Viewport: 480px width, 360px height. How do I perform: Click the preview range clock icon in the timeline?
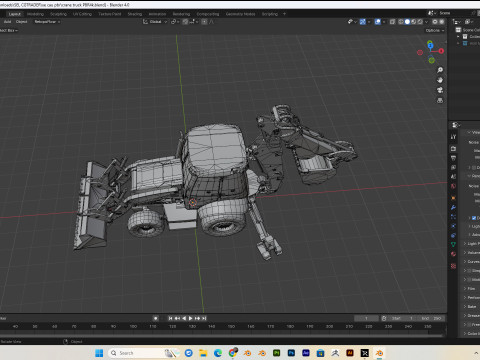click(384, 318)
